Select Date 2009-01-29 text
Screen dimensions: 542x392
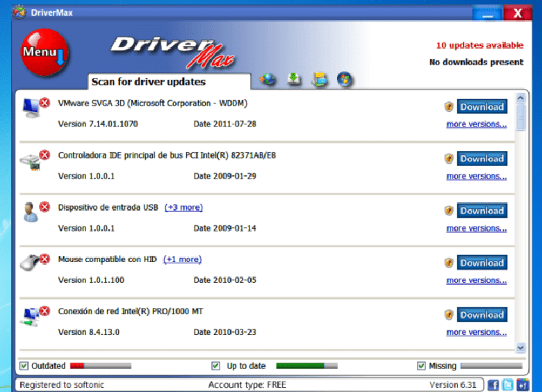[x=224, y=177]
